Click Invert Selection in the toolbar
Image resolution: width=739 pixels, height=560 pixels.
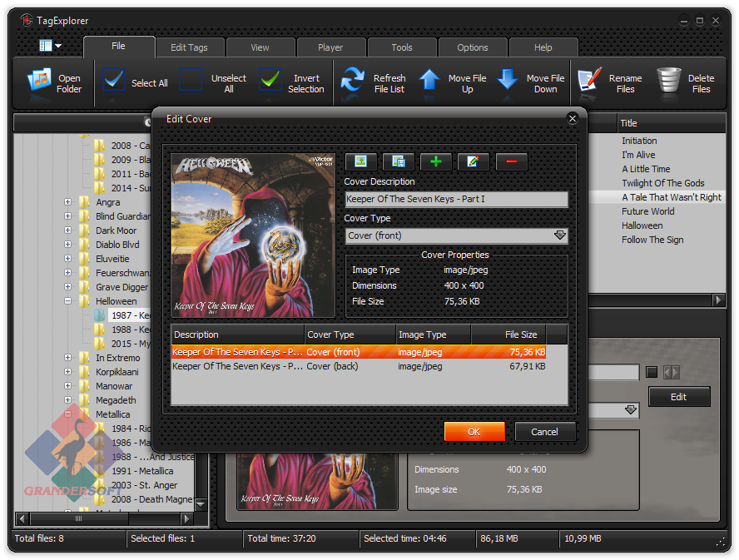[x=270, y=81]
